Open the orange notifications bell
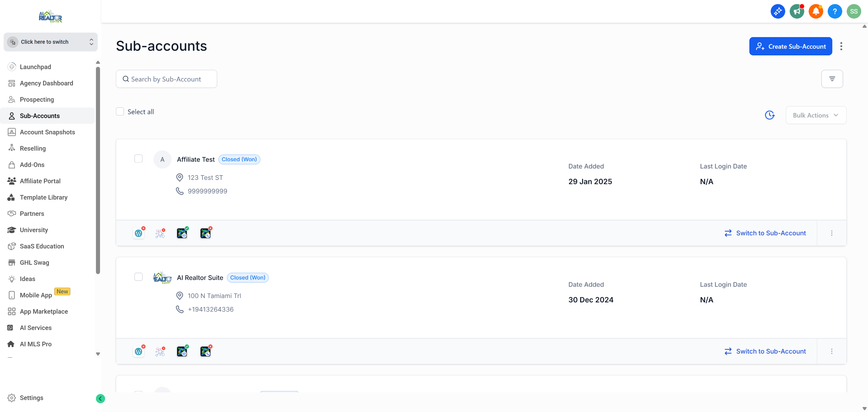Viewport: 868px width, 412px height. [x=815, y=12]
